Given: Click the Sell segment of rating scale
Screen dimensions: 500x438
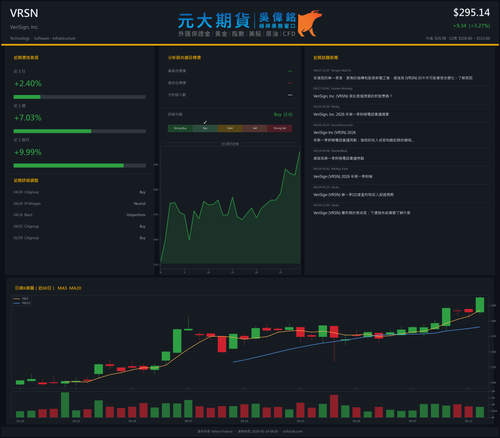Looking at the screenshot, I should [255, 128].
